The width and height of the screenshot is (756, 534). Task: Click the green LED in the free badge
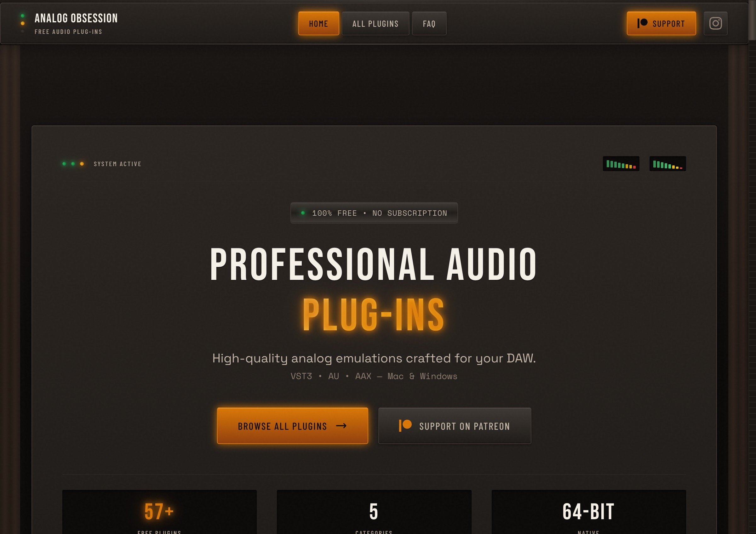[303, 213]
